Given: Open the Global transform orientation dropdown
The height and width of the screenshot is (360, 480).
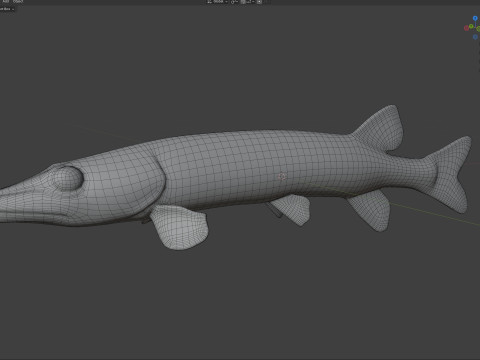Looking at the screenshot, I should tap(217, 2).
